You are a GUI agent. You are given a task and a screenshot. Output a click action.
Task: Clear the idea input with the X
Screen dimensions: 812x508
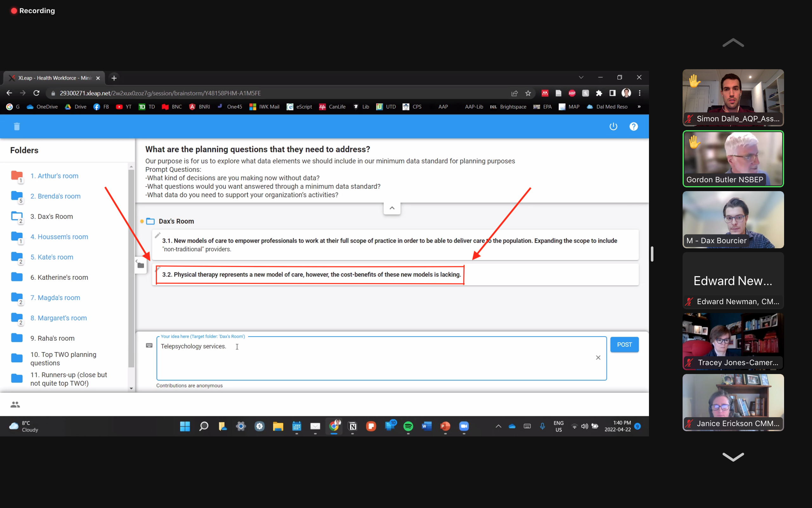click(598, 358)
